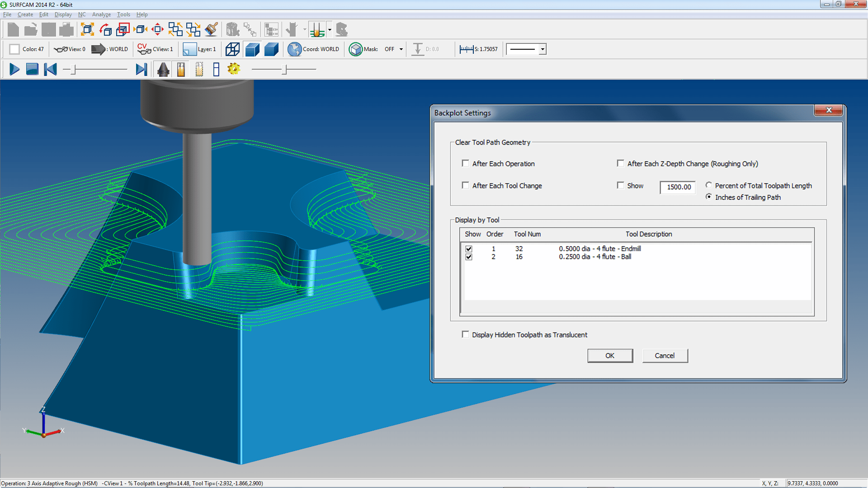Select the wireframe view cube icon
The height and width of the screenshot is (488, 868).
[232, 49]
